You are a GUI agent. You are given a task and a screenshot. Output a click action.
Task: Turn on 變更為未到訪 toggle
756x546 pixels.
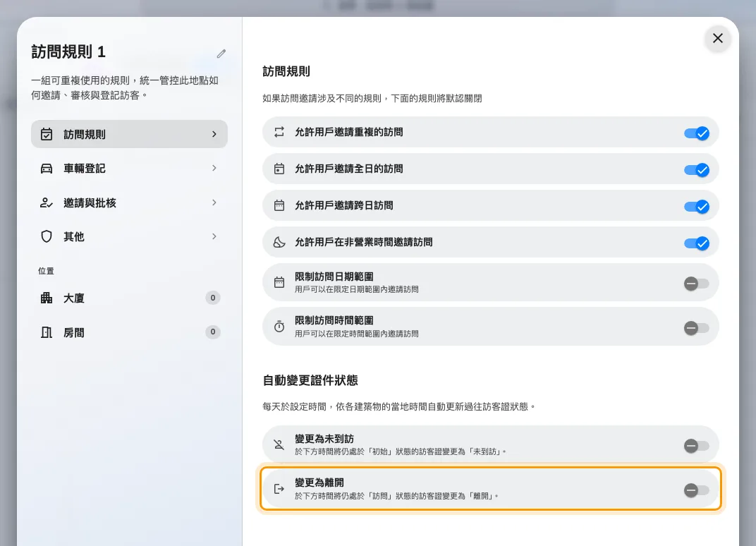697,446
